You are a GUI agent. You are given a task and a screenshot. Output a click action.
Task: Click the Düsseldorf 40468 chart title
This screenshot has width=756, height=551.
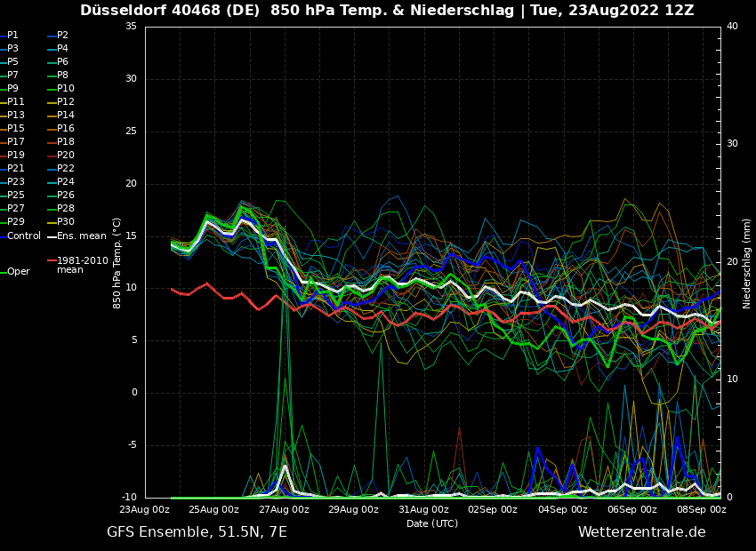tap(387, 11)
